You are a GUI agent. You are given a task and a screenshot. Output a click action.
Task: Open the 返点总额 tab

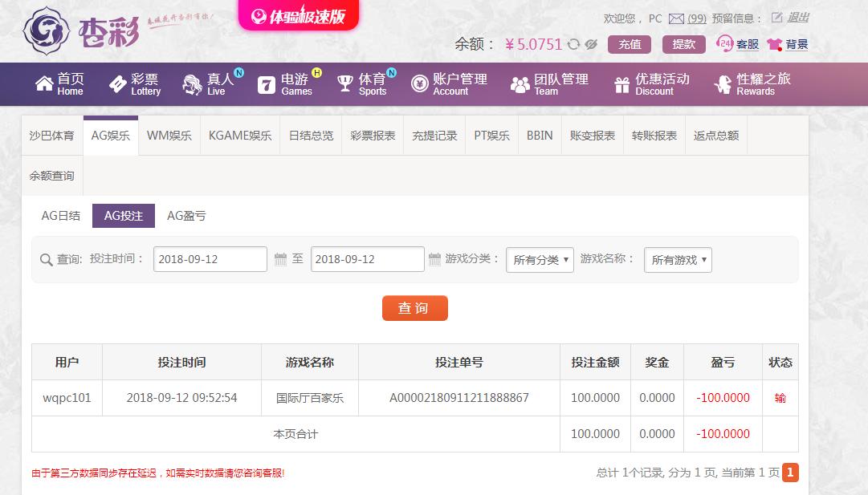click(x=716, y=136)
